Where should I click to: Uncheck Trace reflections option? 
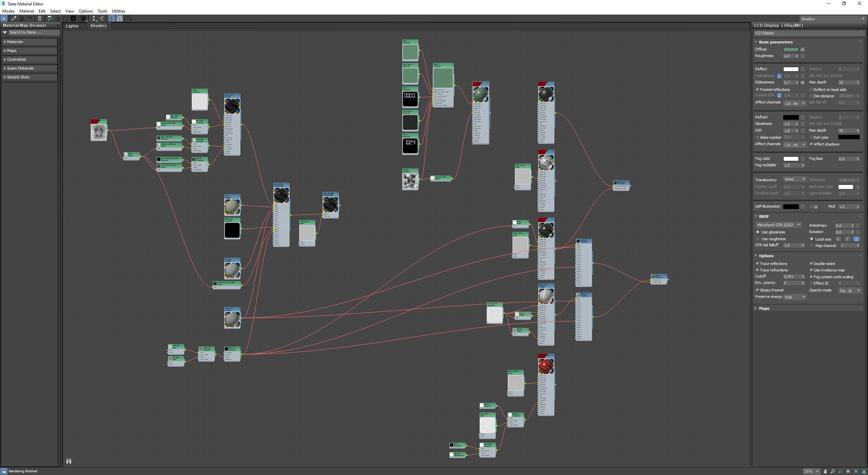(x=757, y=264)
